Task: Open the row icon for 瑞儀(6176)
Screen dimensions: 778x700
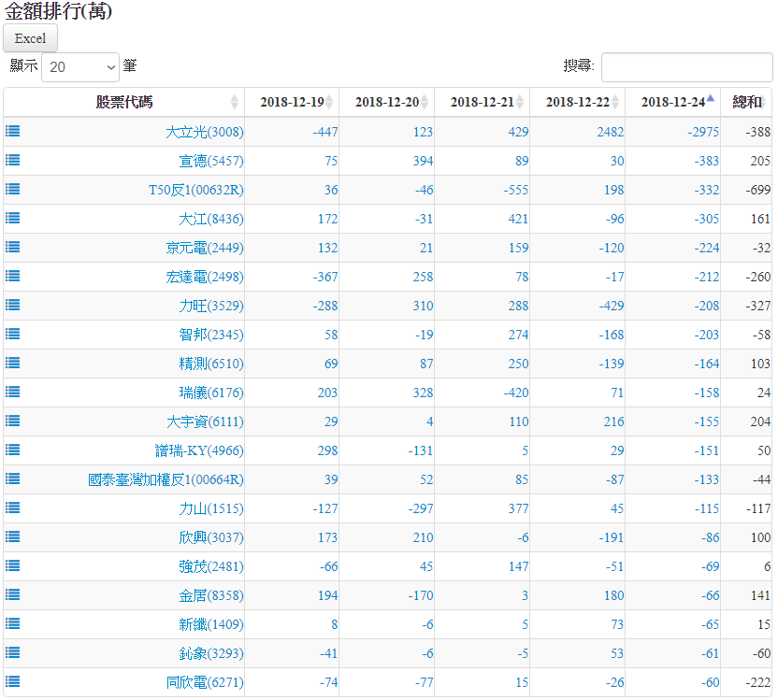Action: tap(13, 392)
